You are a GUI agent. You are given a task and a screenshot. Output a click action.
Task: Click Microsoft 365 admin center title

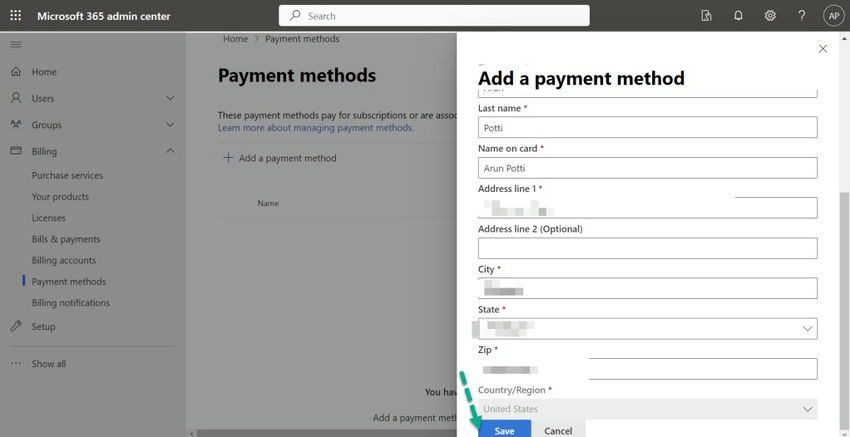pos(104,16)
